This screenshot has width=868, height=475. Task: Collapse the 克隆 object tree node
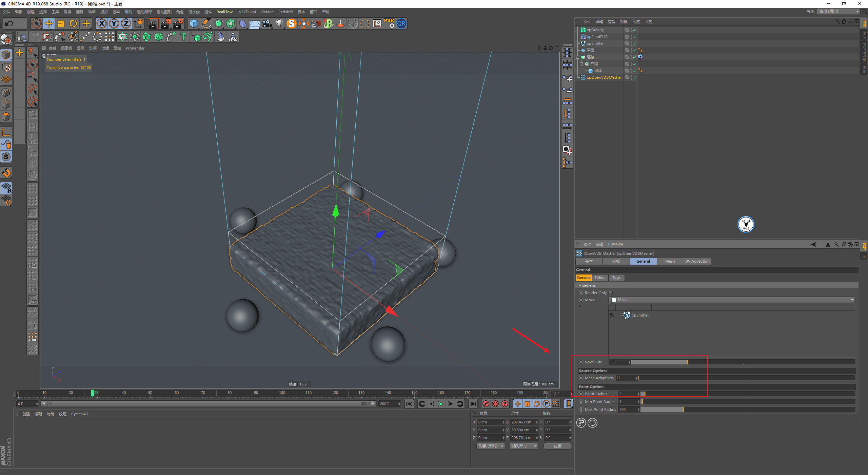click(581, 64)
